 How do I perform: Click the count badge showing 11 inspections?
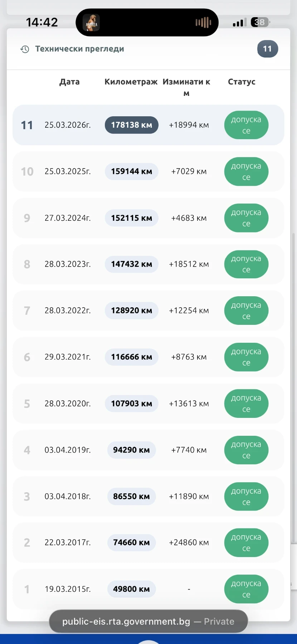pyautogui.click(x=267, y=49)
